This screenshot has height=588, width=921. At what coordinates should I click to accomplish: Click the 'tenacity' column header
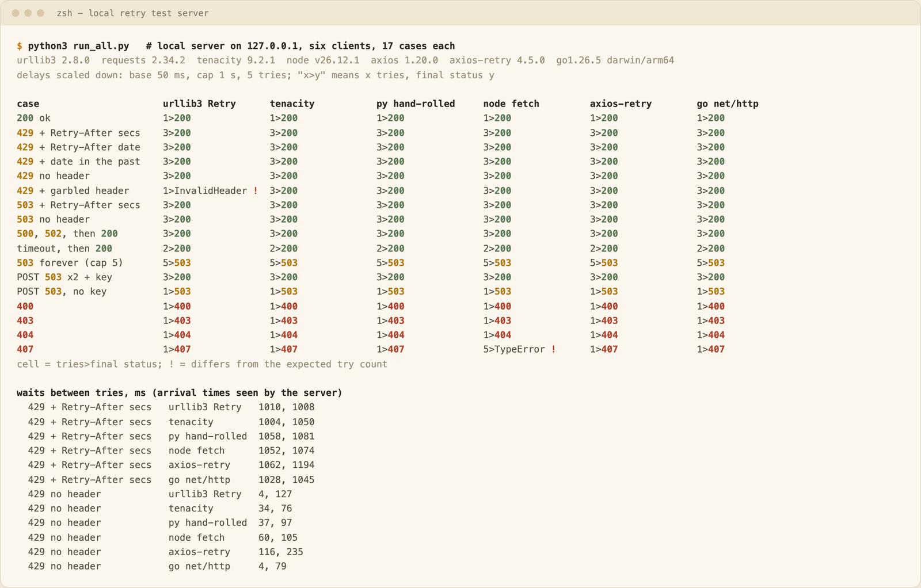292,104
